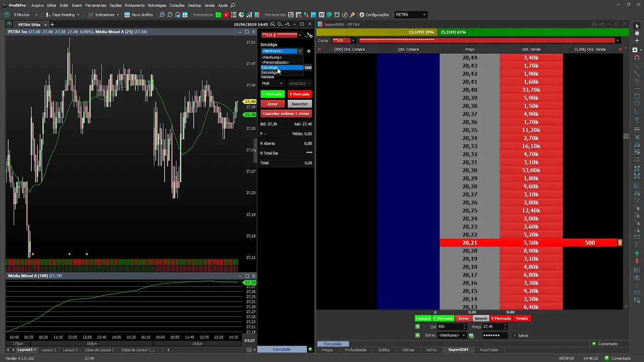Viewport: 644px width, 362px height.
Task: Select the hand pan tool in right toolbar
Action: tap(637, 33)
